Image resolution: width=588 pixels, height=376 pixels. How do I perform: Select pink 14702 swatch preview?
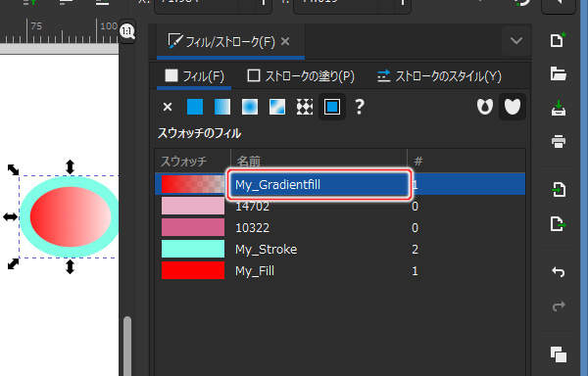[193, 206]
